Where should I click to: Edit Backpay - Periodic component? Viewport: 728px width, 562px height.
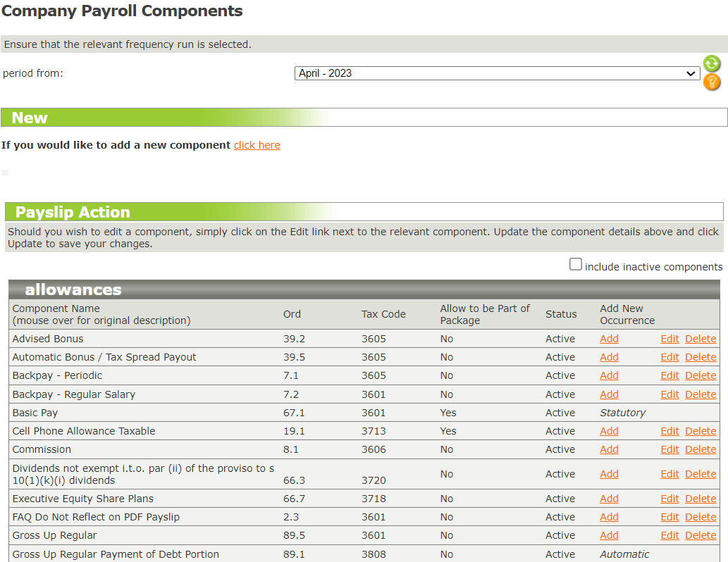pos(670,375)
